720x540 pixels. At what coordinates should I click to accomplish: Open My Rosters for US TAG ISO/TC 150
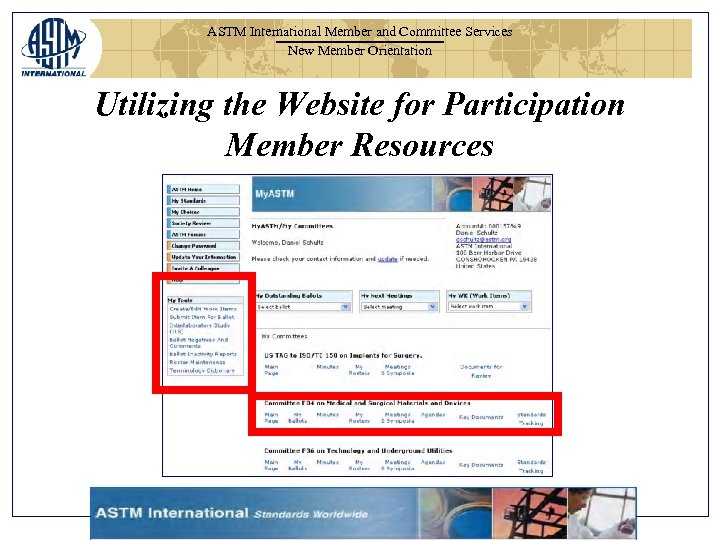(x=359, y=370)
